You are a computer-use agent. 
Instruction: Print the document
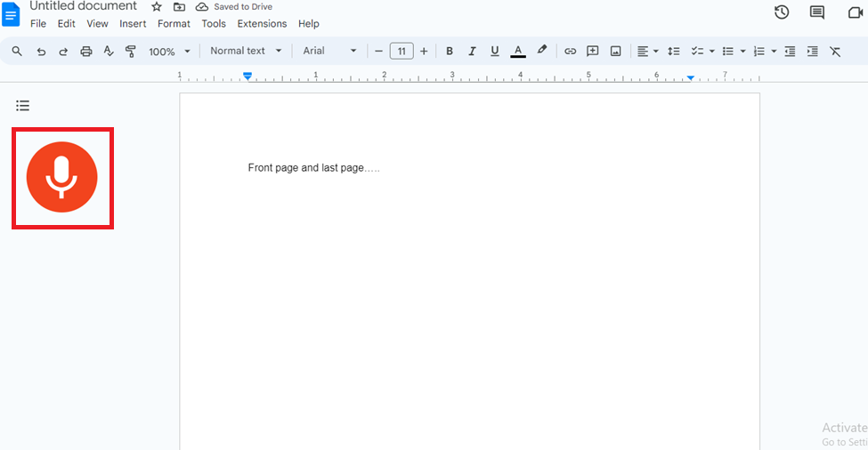coord(85,52)
